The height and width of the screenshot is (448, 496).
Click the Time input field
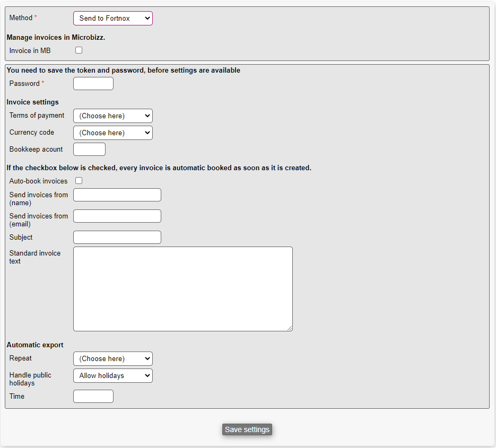coord(93,397)
